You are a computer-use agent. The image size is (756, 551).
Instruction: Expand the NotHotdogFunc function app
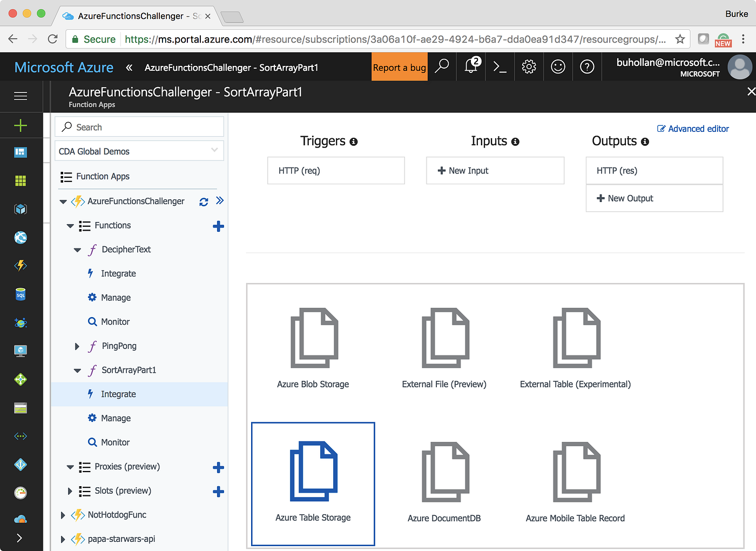coord(62,515)
